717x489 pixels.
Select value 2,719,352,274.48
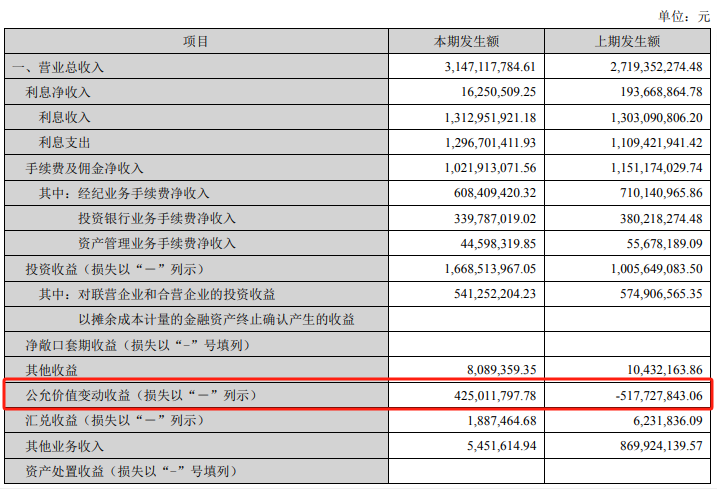(656, 67)
